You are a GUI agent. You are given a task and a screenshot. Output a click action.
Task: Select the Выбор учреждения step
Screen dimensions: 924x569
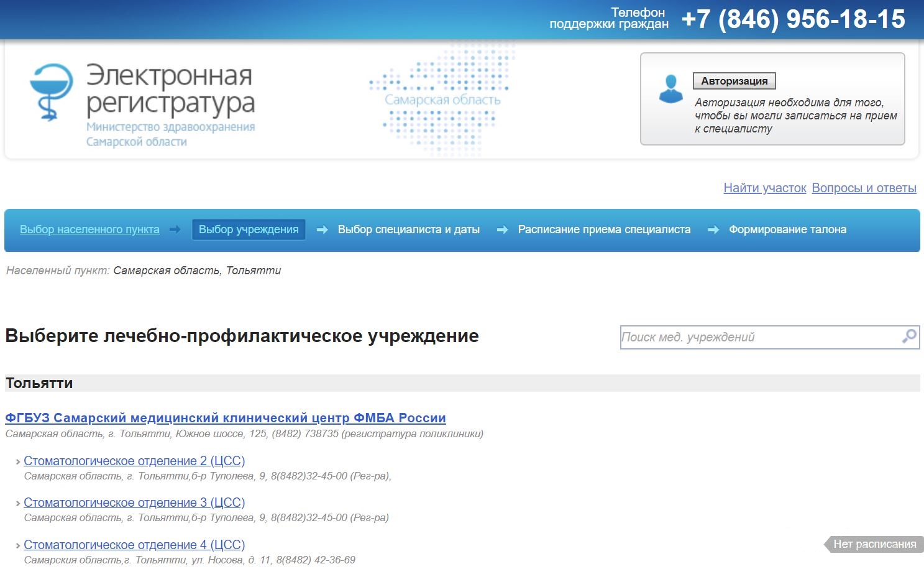249,229
